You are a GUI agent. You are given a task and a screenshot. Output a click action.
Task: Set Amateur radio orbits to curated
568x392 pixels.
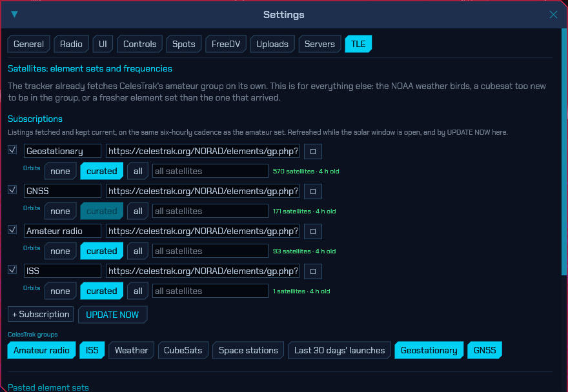pos(102,251)
